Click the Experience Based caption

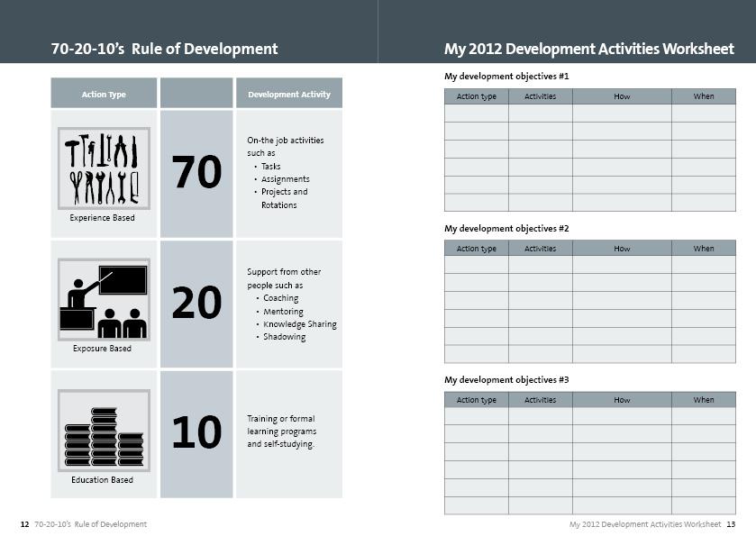(102, 218)
